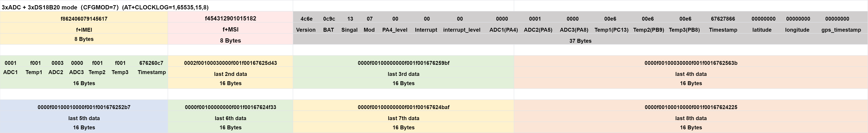Select the 'PA4_level' label
This screenshot has width=868, height=133.
tap(395, 30)
